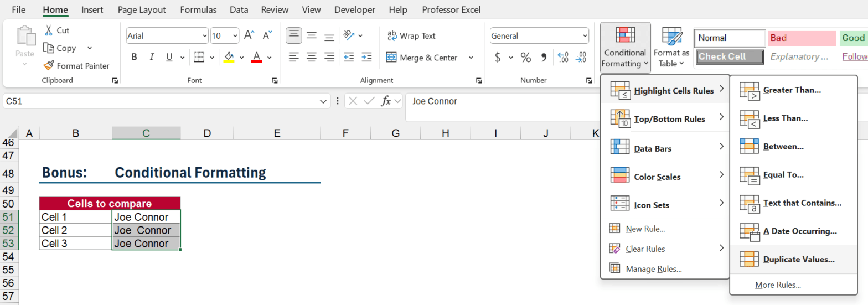Select cell containing Cell 2 label

pyautogui.click(x=75, y=230)
